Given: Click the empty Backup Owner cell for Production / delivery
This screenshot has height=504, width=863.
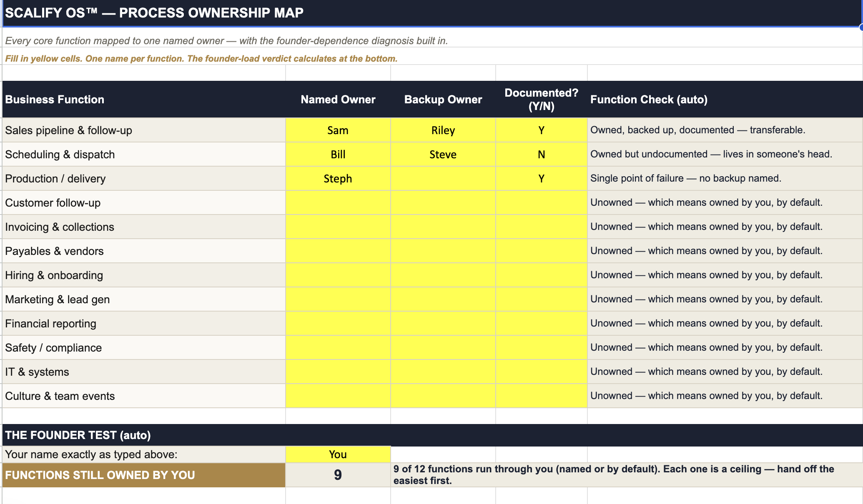Looking at the screenshot, I should (443, 179).
